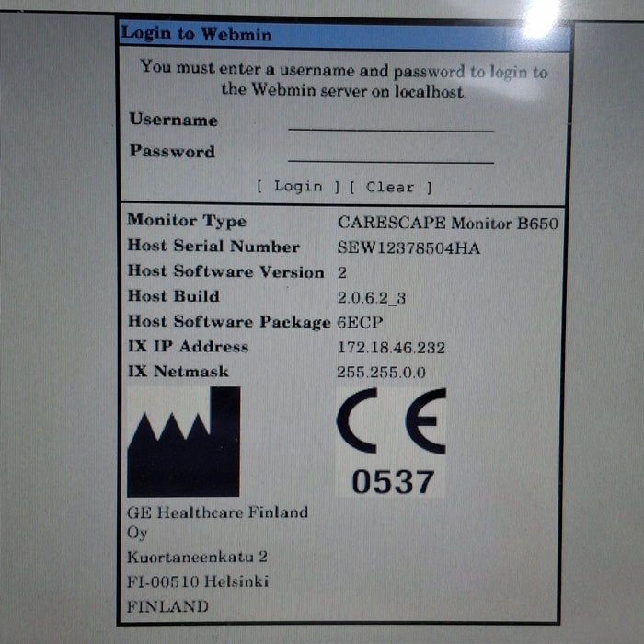Click the 'IX IP Address' label
The image size is (644, 644).
[x=188, y=346]
